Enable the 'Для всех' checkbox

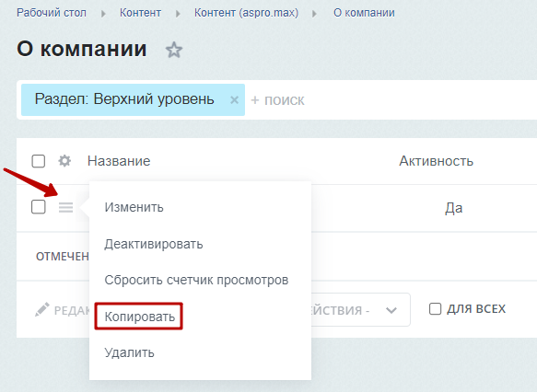(435, 309)
